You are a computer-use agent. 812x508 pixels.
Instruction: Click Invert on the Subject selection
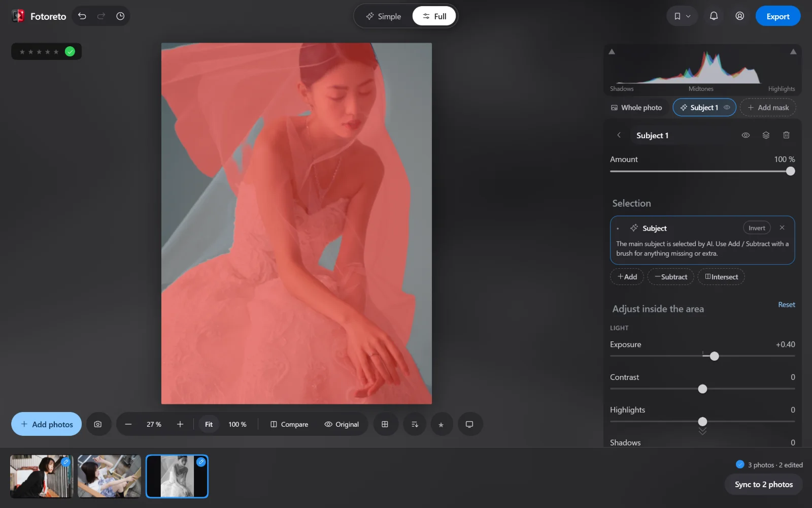pyautogui.click(x=757, y=228)
